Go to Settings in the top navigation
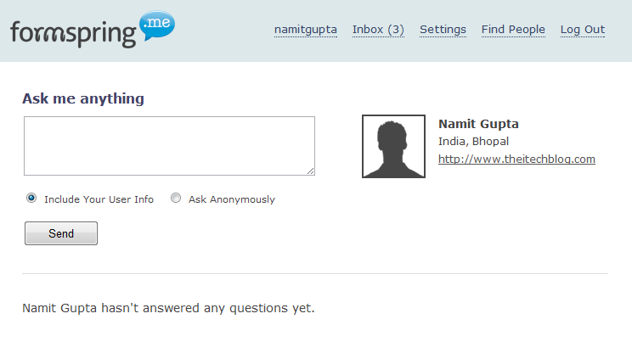The height and width of the screenshot is (364, 632). [443, 30]
